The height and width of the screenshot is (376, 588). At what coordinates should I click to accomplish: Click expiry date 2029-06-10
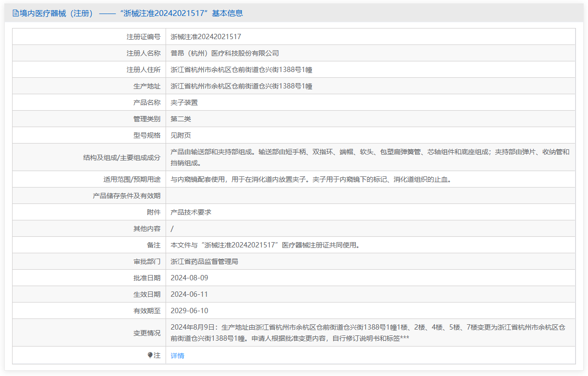[x=189, y=311]
